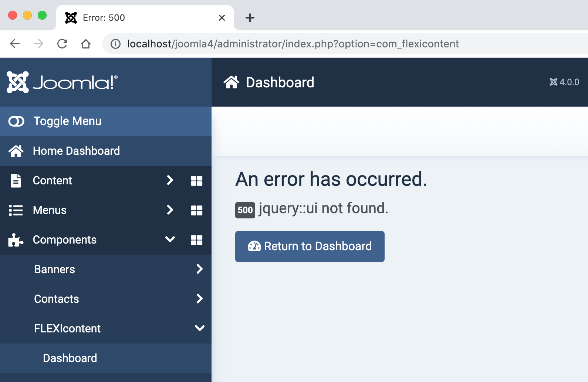Open the Components dashboard grid icon
The height and width of the screenshot is (382, 588).
point(197,240)
